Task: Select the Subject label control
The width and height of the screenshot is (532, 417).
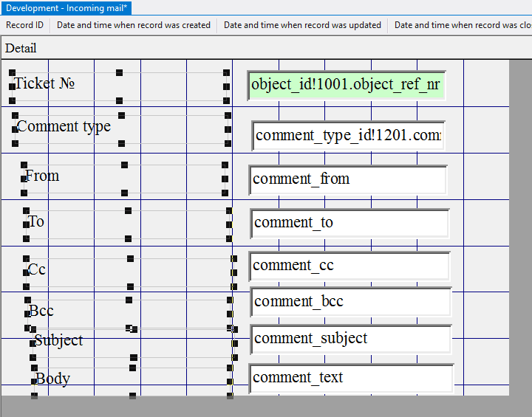Action: tap(58, 340)
